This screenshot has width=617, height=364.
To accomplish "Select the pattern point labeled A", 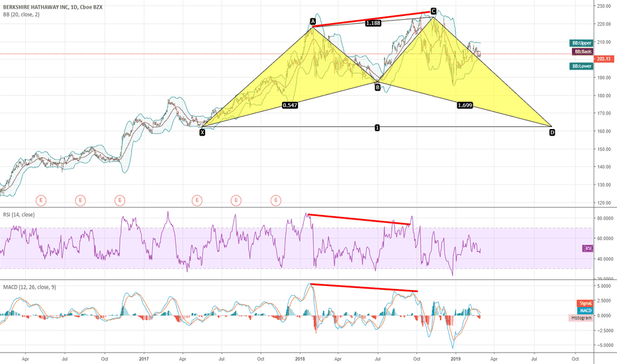I will 313,21.
